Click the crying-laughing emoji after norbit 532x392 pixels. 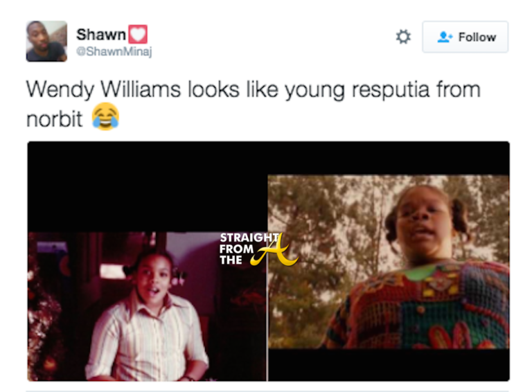click(x=105, y=116)
